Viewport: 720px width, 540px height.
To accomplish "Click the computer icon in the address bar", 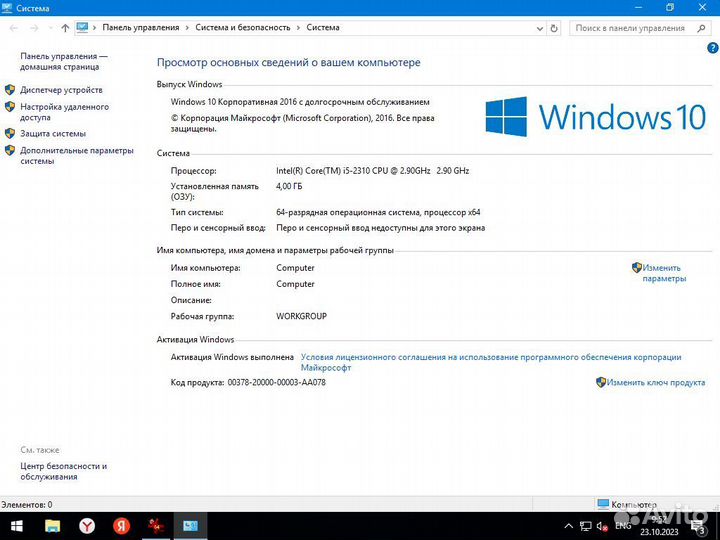I will coord(82,28).
